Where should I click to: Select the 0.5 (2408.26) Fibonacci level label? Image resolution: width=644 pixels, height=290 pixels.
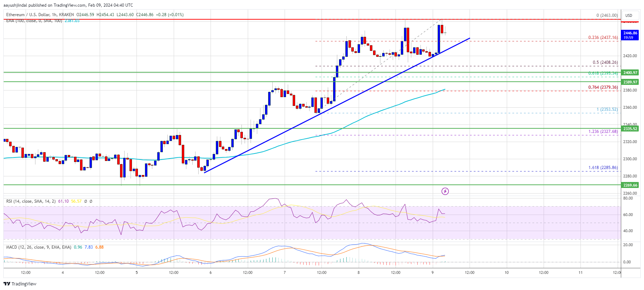[605, 62]
